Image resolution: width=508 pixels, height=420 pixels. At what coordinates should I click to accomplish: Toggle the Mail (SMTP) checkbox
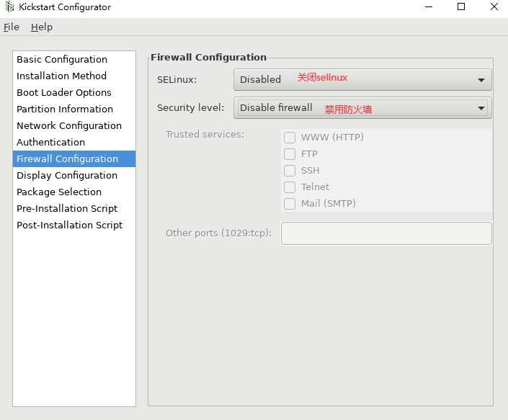pyautogui.click(x=290, y=204)
